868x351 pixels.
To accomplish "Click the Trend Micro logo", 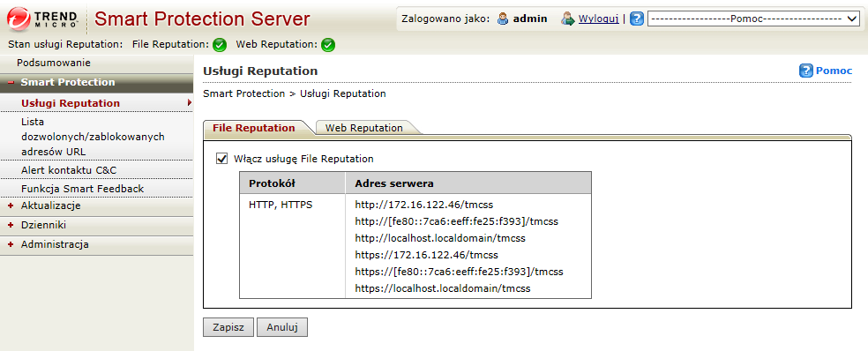I will 42,19.
